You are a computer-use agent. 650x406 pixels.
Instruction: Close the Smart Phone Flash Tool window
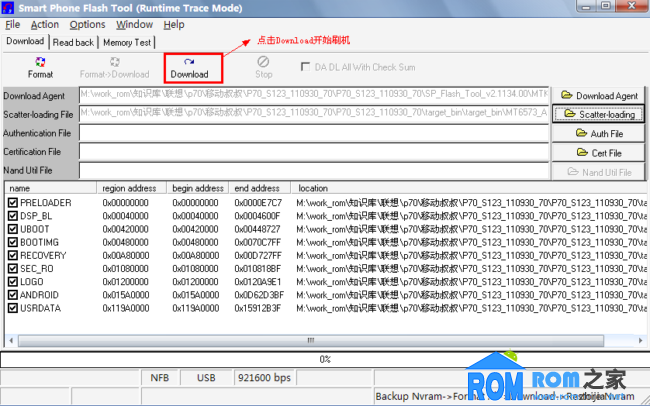click(632, 6)
